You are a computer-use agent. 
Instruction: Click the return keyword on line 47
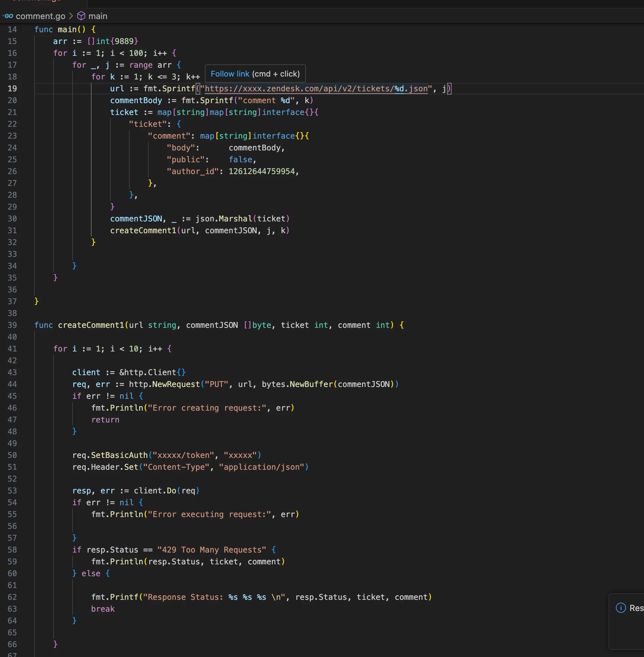(x=105, y=420)
